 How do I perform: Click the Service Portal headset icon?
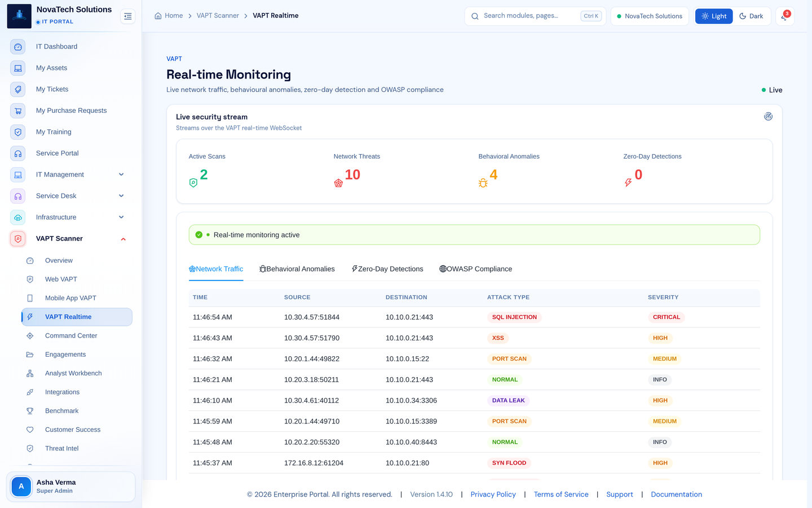tap(18, 154)
